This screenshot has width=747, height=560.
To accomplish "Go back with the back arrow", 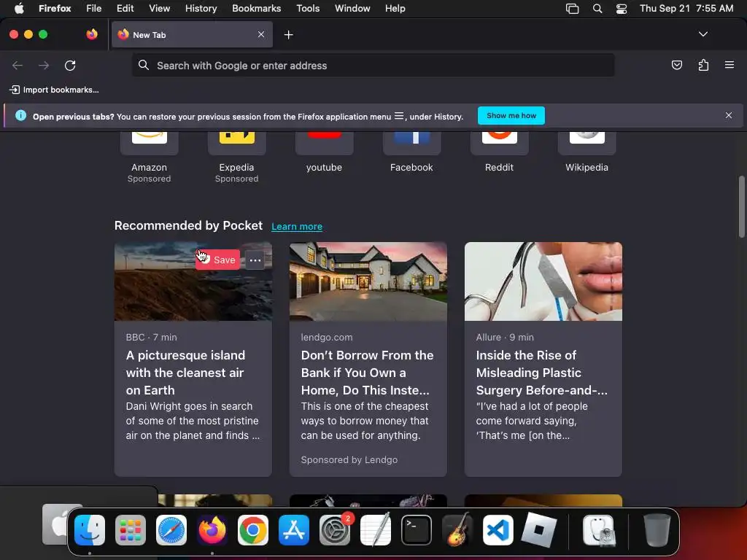I will coord(18,65).
